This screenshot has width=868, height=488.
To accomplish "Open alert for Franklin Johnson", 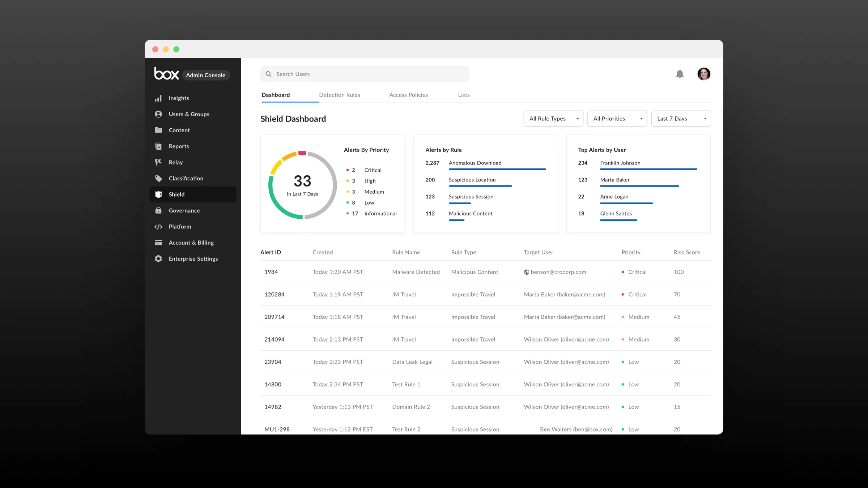I will pos(620,163).
